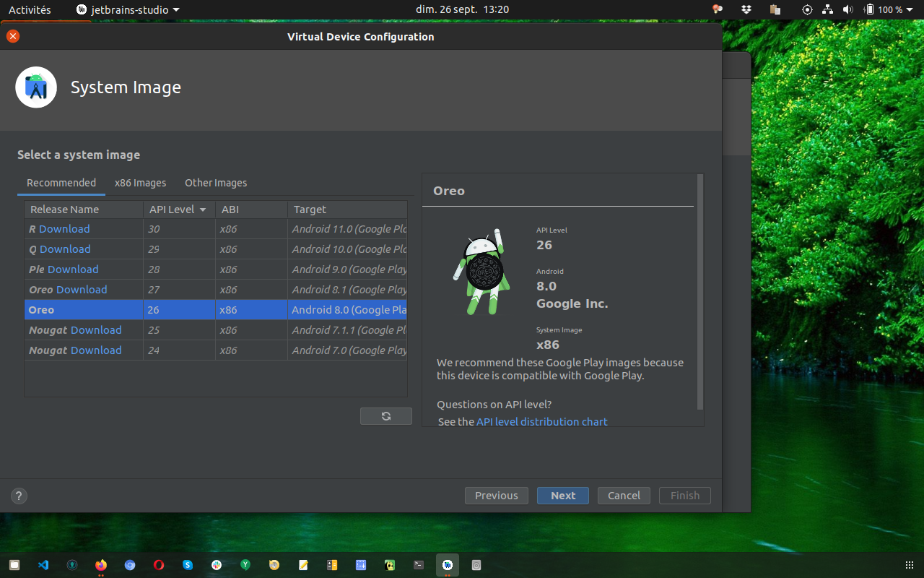The width and height of the screenshot is (924, 578).
Task: Click the Target column header
Action: point(348,210)
